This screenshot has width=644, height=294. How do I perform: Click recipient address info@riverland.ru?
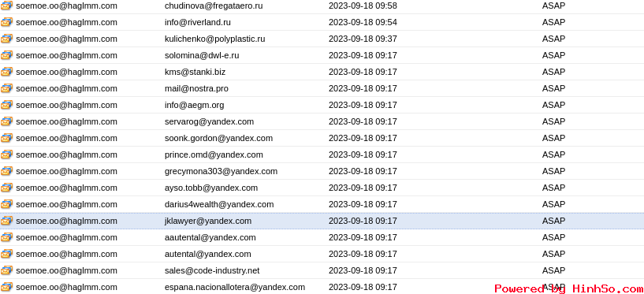(x=198, y=22)
